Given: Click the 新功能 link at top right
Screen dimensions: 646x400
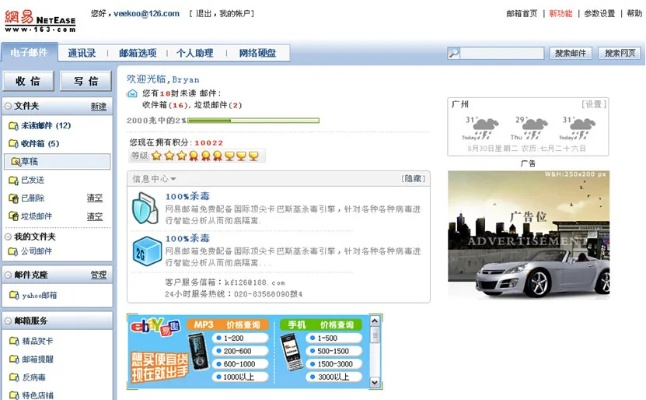Looking at the screenshot, I should (x=561, y=14).
